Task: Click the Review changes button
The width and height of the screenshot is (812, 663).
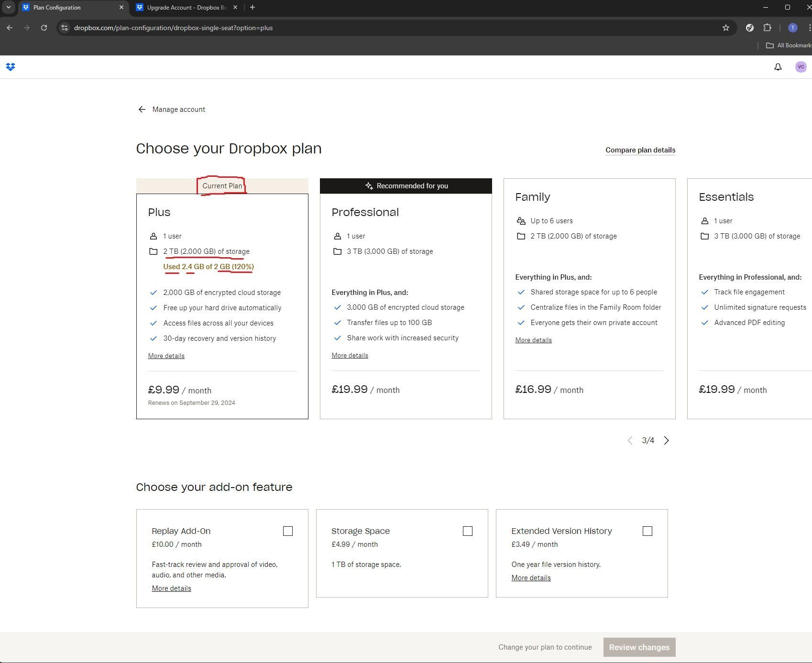Action: [639, 647]
